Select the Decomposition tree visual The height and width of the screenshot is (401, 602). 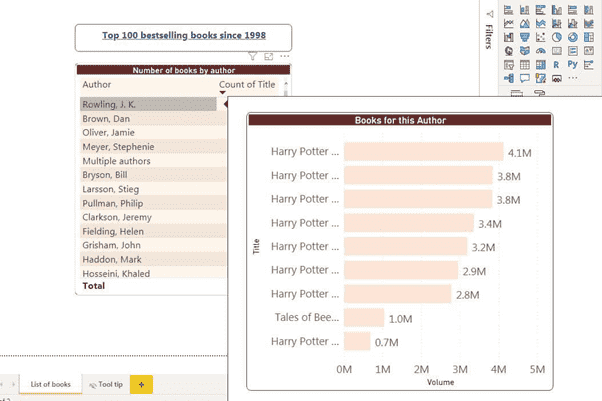point(509,78)
